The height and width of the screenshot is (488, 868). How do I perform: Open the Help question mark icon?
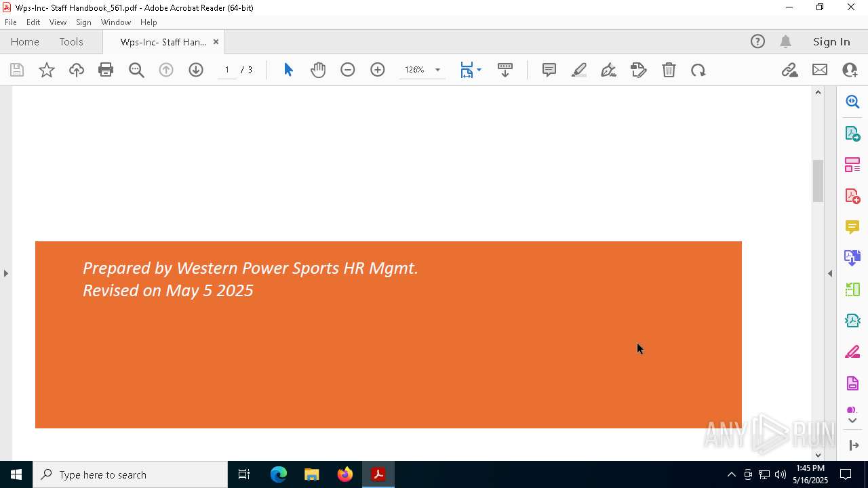(757, 41)
